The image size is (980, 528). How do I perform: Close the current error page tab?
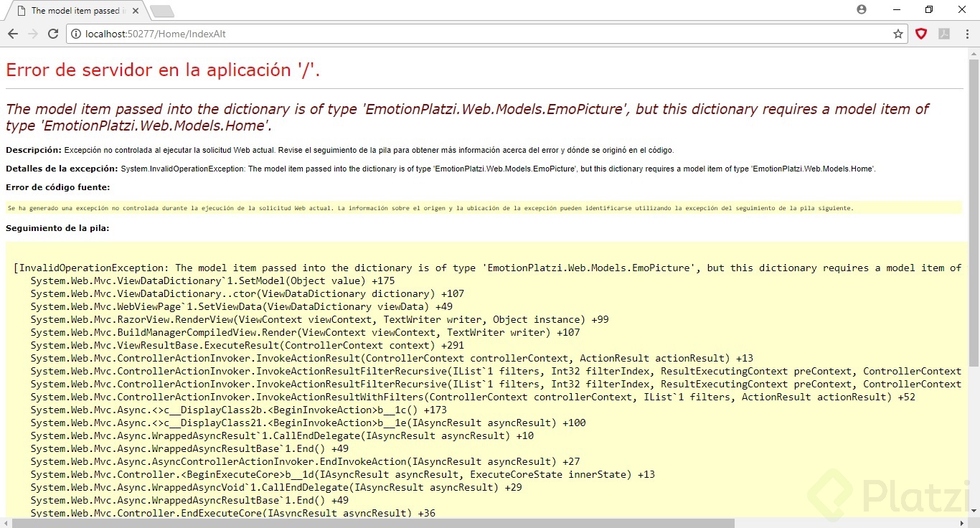click(x=135, y=10)
